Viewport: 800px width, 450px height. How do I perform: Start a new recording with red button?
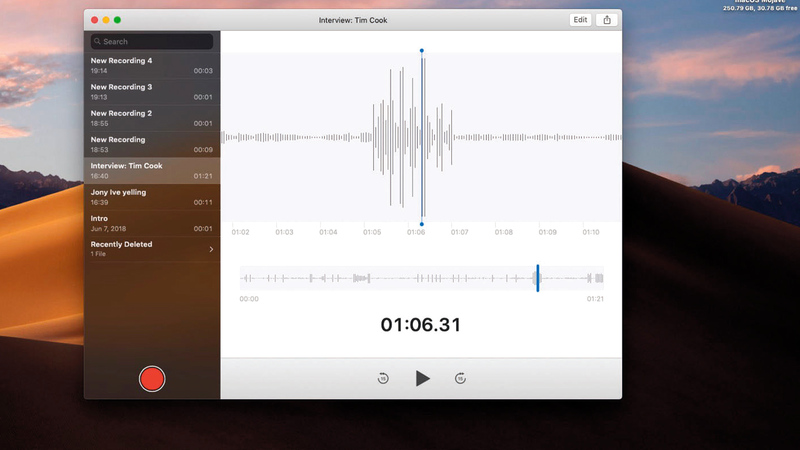152,379
